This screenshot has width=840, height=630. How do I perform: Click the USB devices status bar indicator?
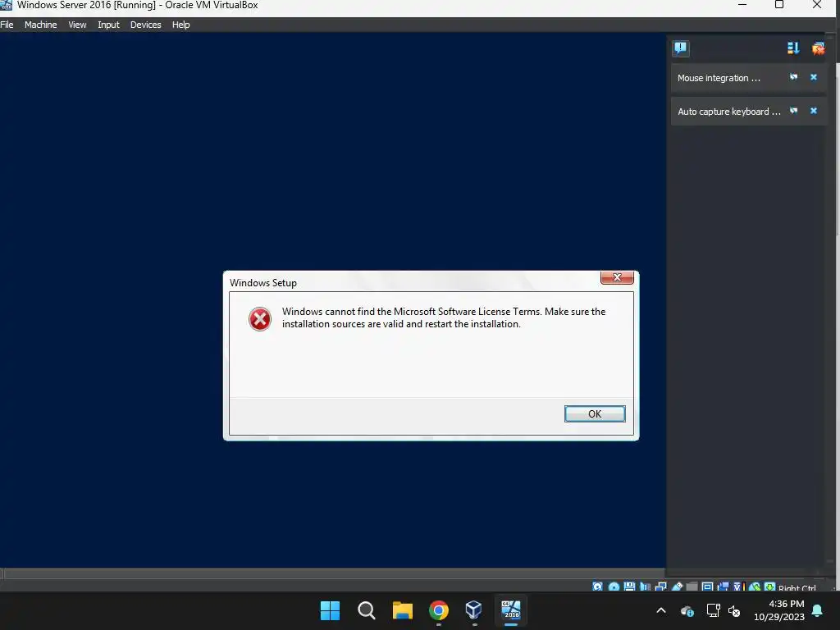tap(677, 587)
